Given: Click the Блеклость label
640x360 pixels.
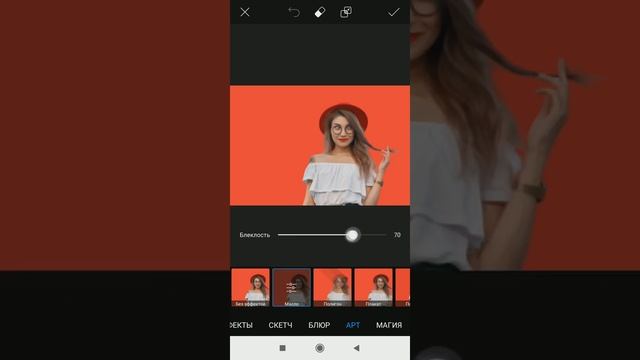Looking at the screenshot, I should click(255, 235).
